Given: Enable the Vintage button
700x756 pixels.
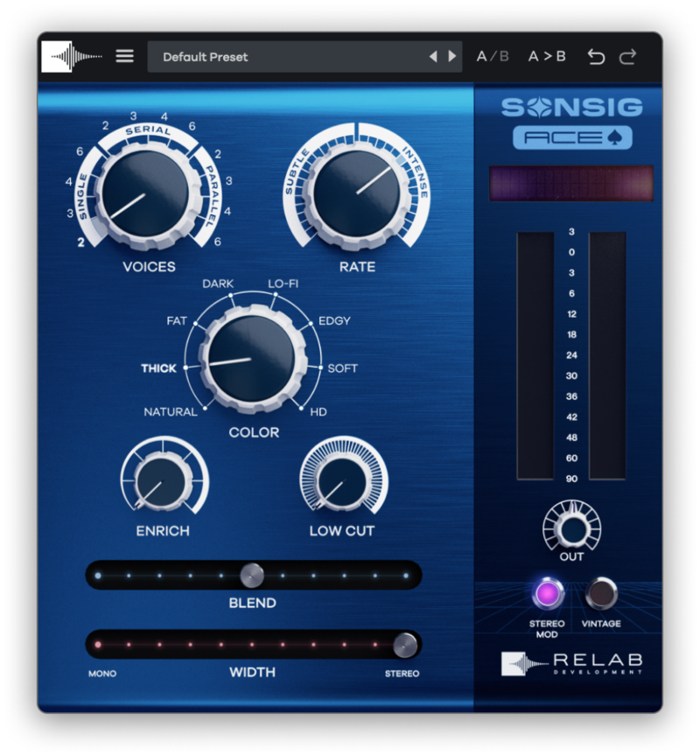Looking at the screenshot, I should coord(601,593).
